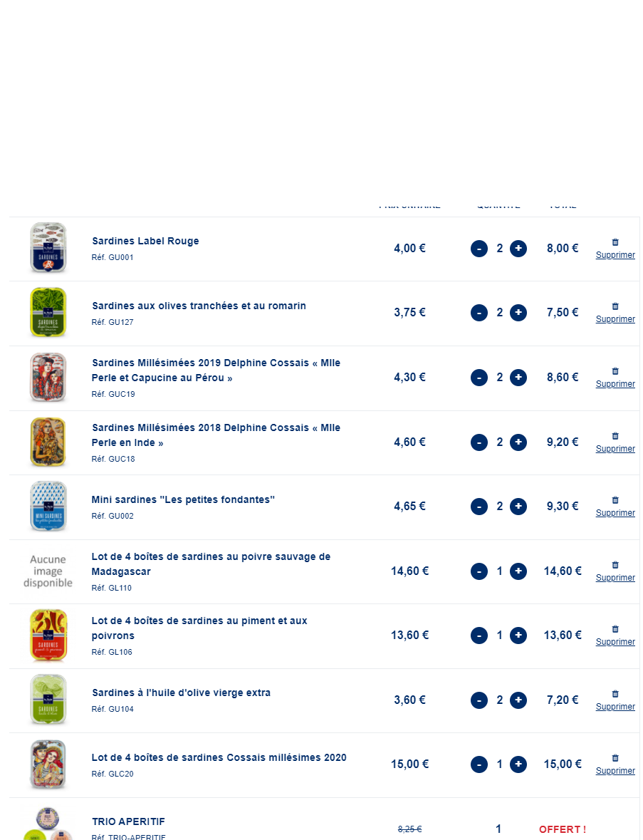Add one more Sardines aux olives tranchées
The width and height of the screenshot is (643, 840).
518,313
